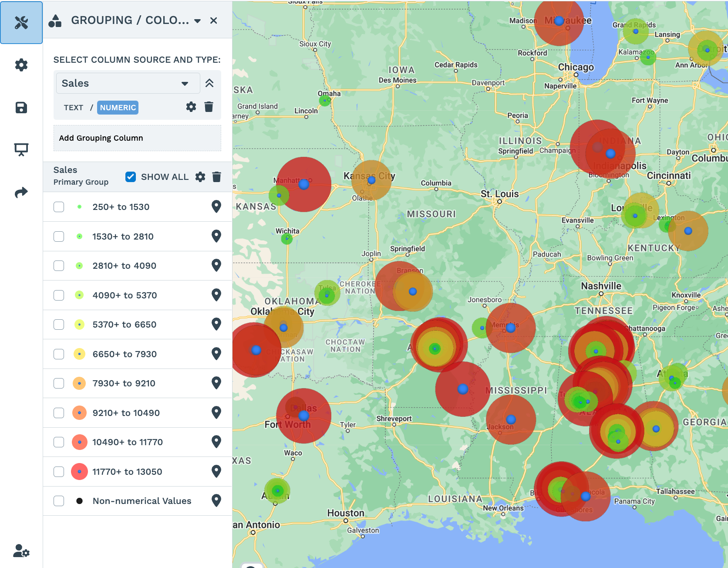Click the 11770+ to 13050 red swatch
This screenshot has height=568, width=728.
[79, 472]
